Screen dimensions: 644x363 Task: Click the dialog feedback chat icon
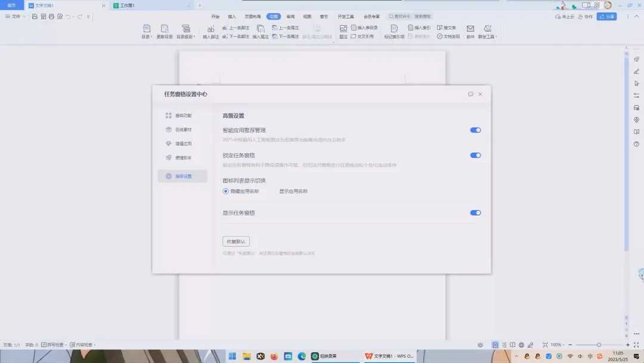tap(470, 94)
